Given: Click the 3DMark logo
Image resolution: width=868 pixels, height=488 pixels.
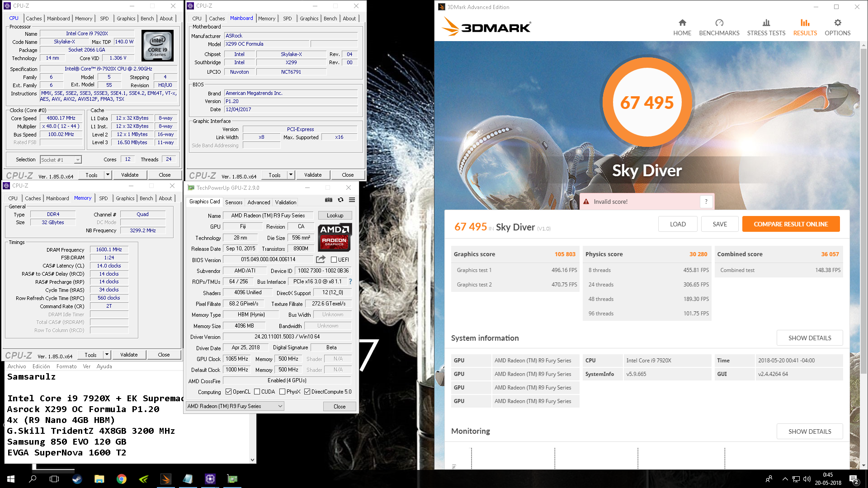Looking at the screenshot, I should [486, 26].
